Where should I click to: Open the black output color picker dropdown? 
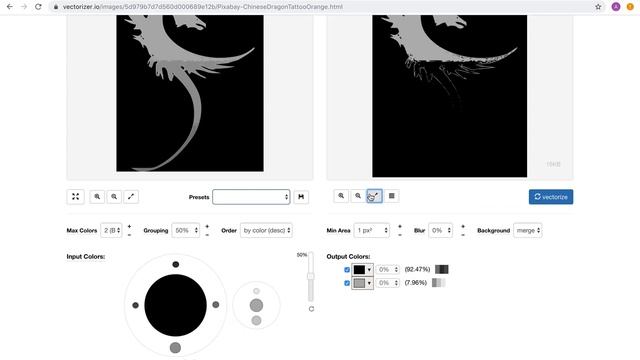pos(362,270)
